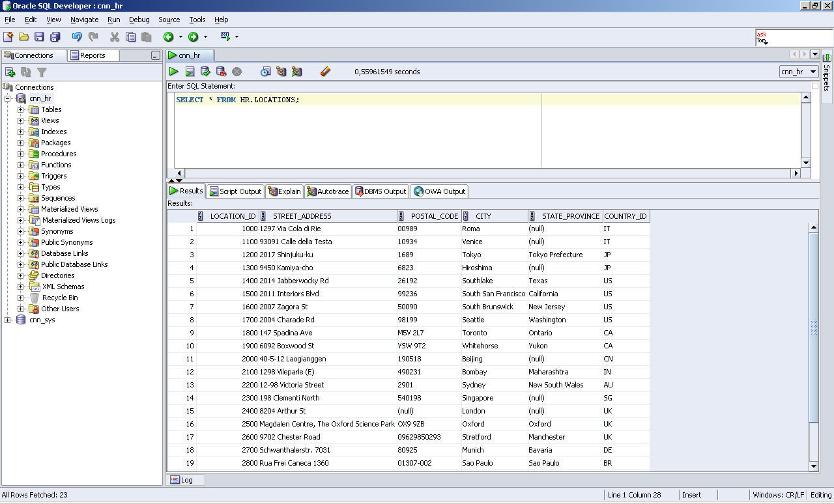Click the green Back arrow
Viewport: 834px width, 504px height.
tap(168, 37)
